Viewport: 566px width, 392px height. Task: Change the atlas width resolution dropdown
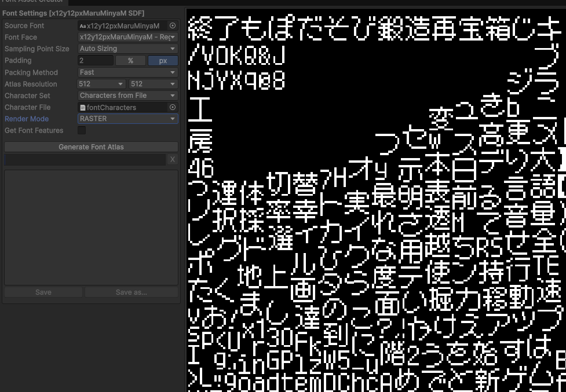pos(101,84)
